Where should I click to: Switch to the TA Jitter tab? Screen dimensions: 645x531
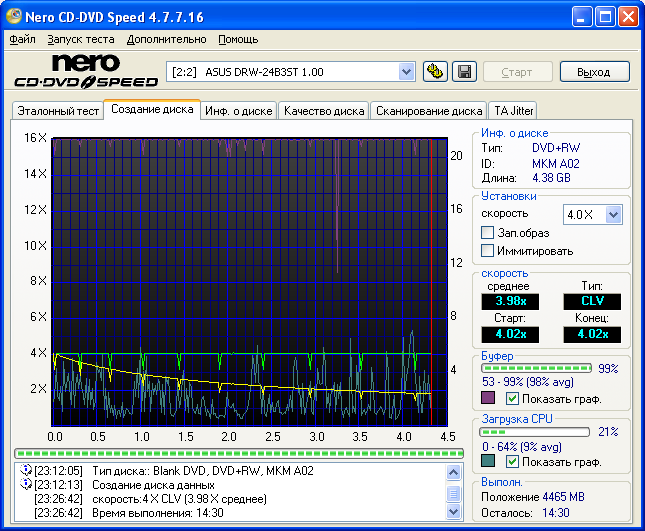514,111
